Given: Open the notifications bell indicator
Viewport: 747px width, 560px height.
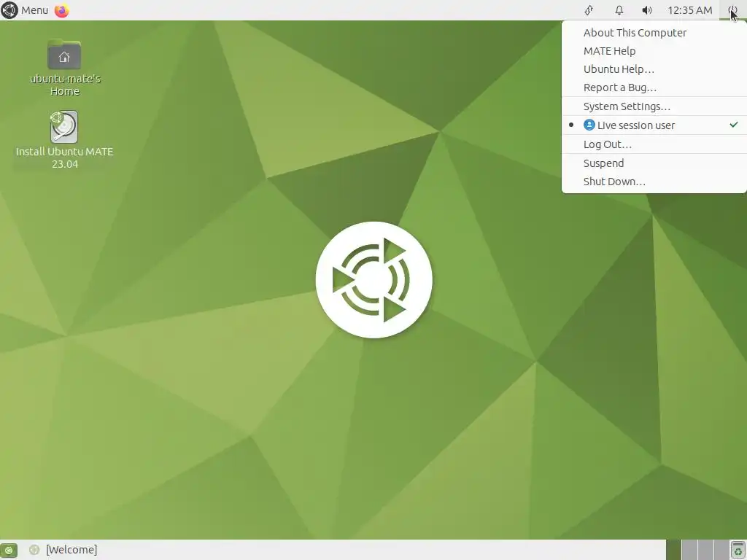Looking at the screenshot, I should coord(619,10).
